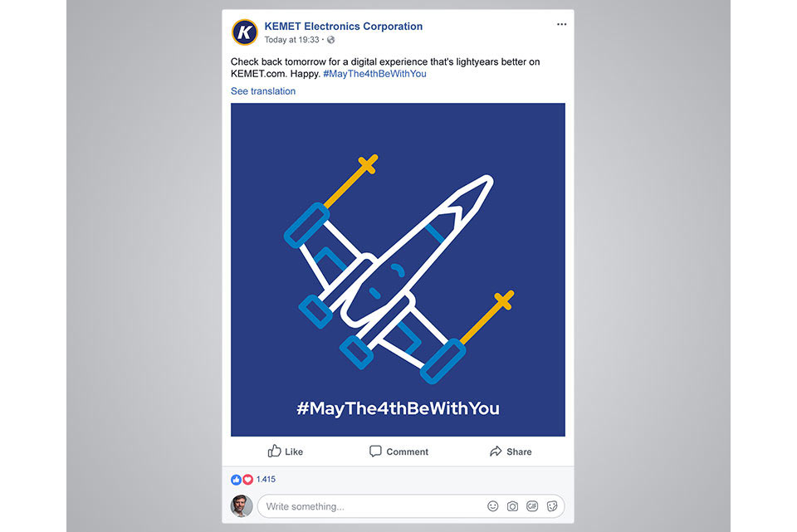
Task: Click the Today at 19:33 timestamp
Action: tap(291, 40)
